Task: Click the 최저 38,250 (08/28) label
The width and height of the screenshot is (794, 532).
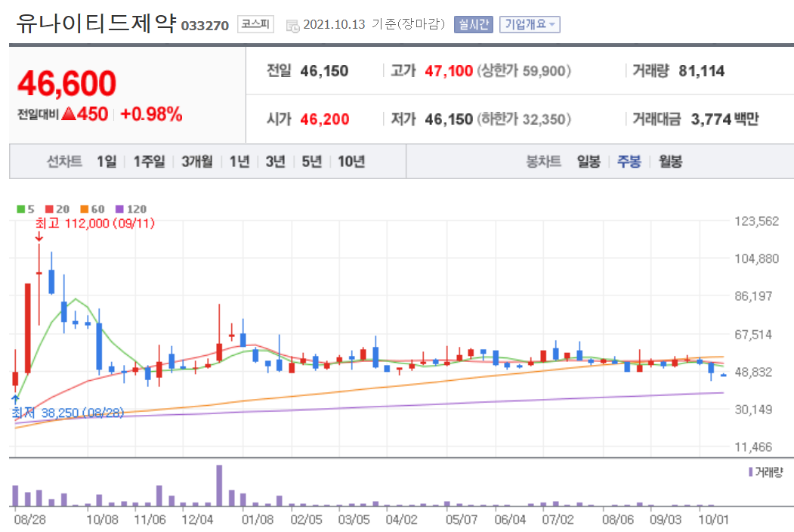Action: [x=68, y=413]
